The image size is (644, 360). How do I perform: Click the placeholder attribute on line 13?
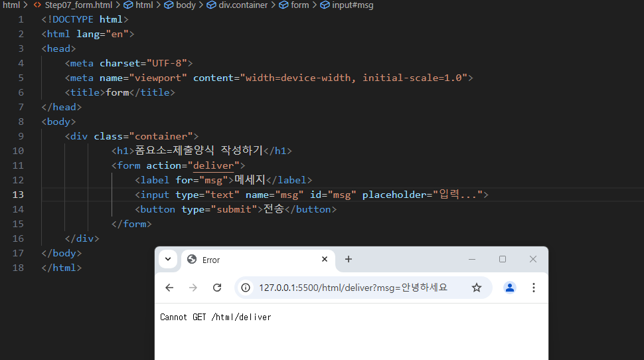(x=422, y=195)
